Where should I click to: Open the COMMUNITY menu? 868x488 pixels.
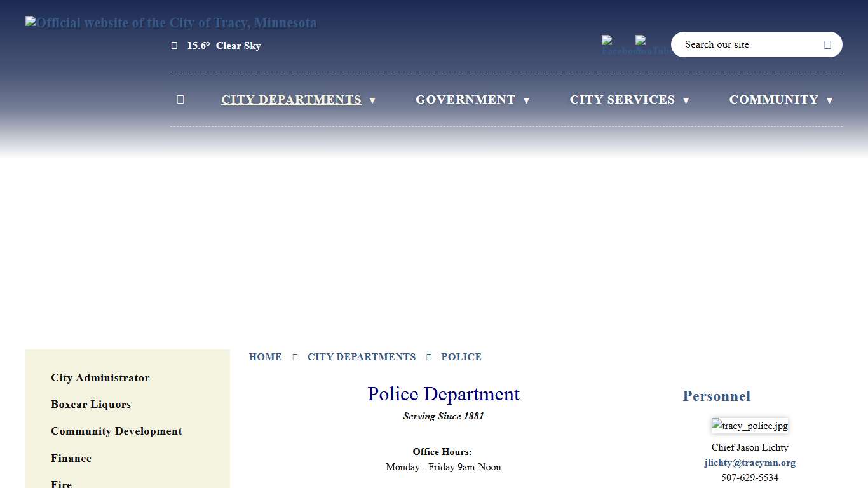[x=773, y=99]
